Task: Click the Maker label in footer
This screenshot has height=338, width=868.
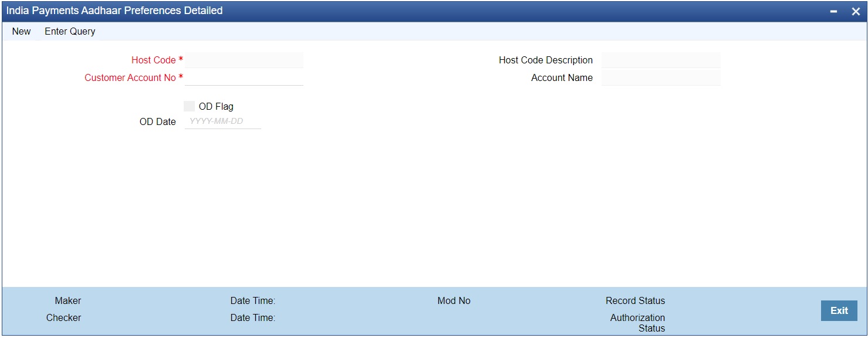Action: [68, 300]
